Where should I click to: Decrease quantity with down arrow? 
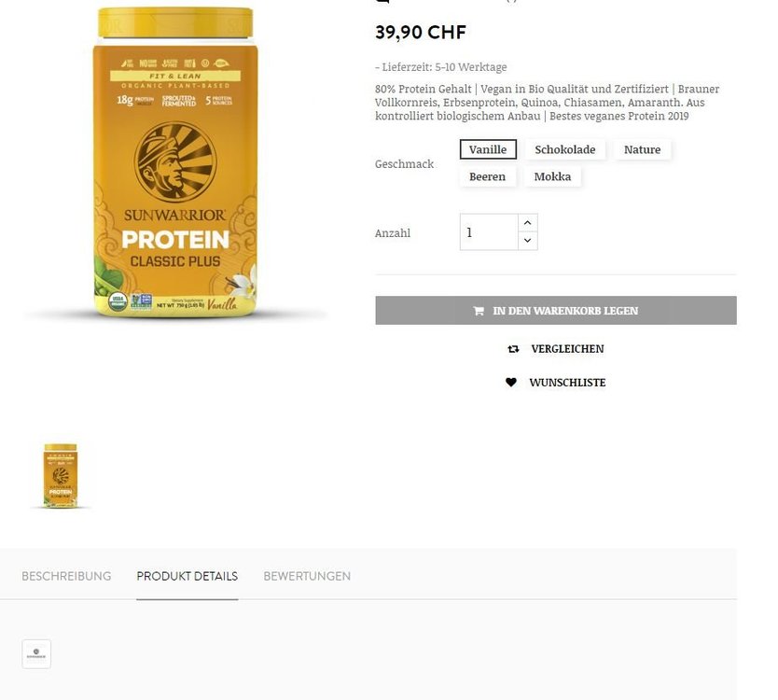(x=527, y=241)
